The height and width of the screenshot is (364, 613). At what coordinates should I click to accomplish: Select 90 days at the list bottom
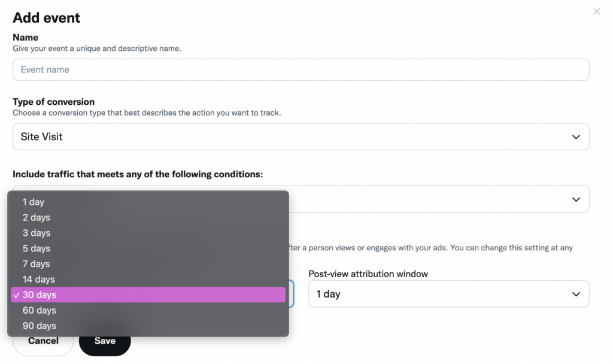(39, 325)
